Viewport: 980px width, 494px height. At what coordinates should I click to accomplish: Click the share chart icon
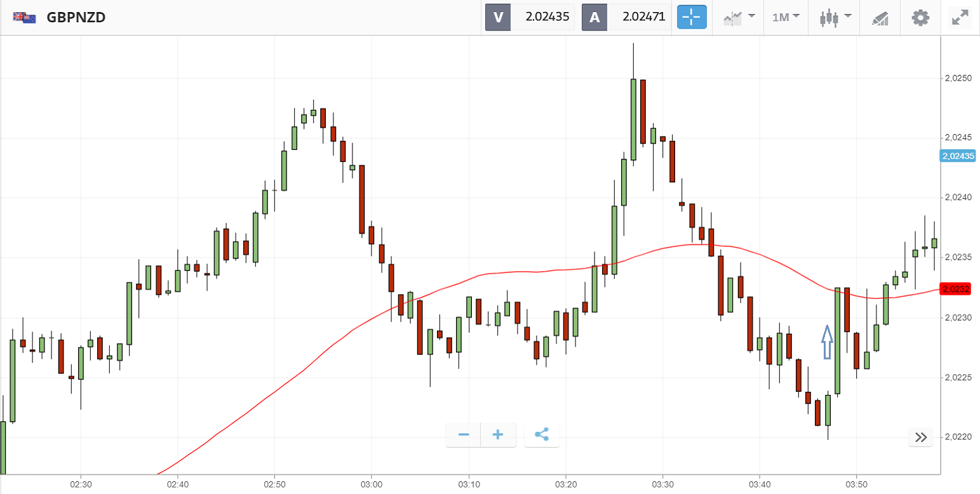click(542, 435)
